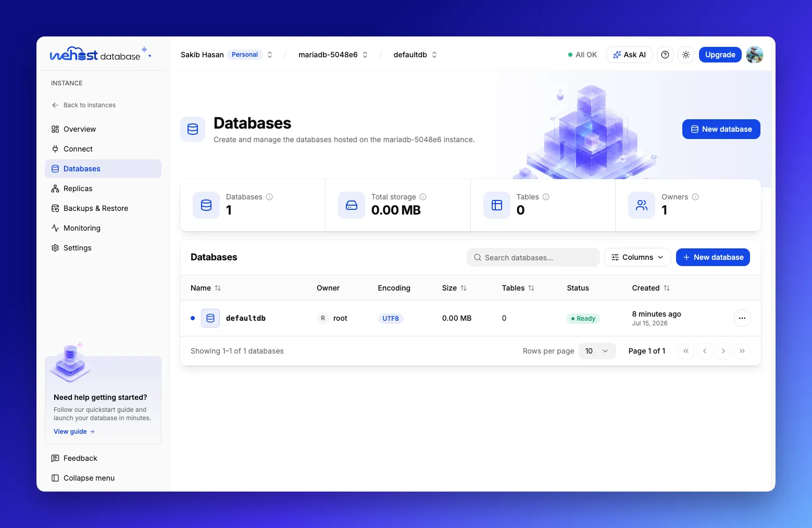Sort the table by Created column

651,288
